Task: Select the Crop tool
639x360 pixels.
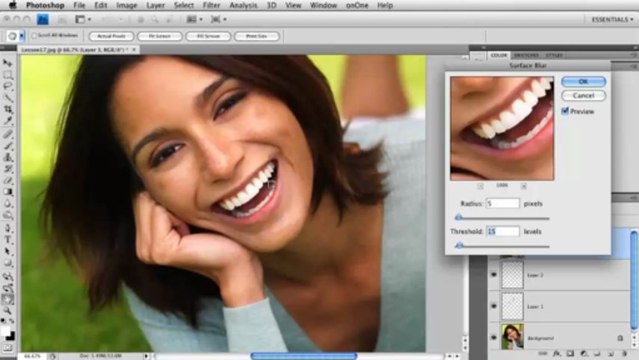Action: [x=8, y=109]
